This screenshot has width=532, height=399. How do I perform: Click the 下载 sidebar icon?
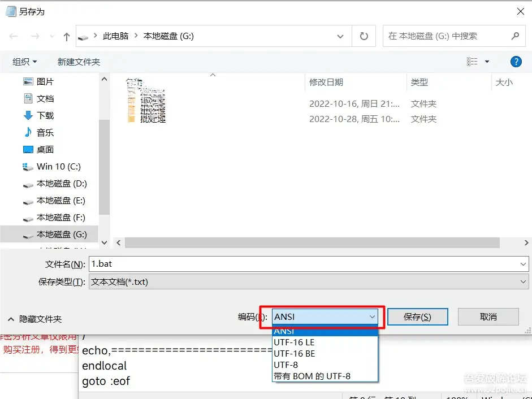29,115
